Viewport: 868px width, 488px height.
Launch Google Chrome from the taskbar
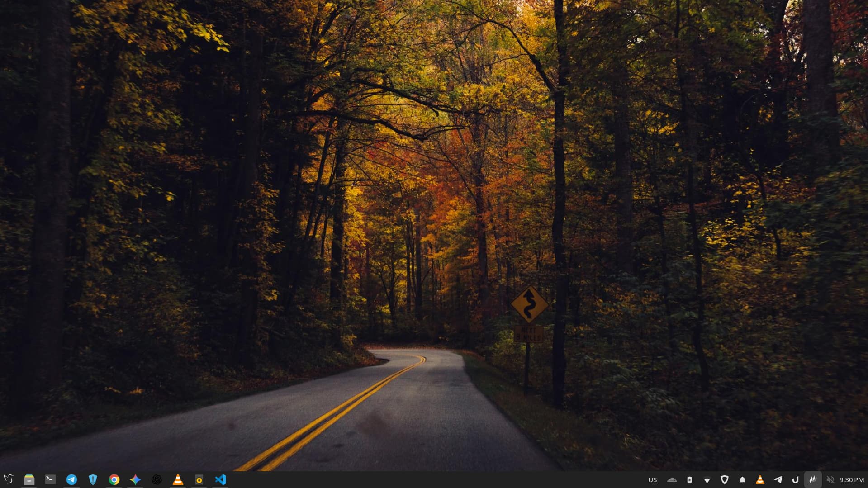pyautogui.click(x=114, y=479)
